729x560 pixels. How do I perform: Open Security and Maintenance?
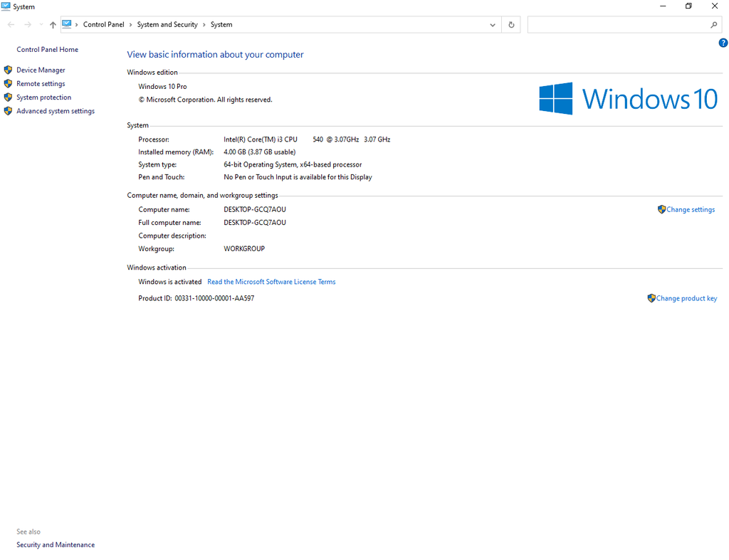click(56, 544)
